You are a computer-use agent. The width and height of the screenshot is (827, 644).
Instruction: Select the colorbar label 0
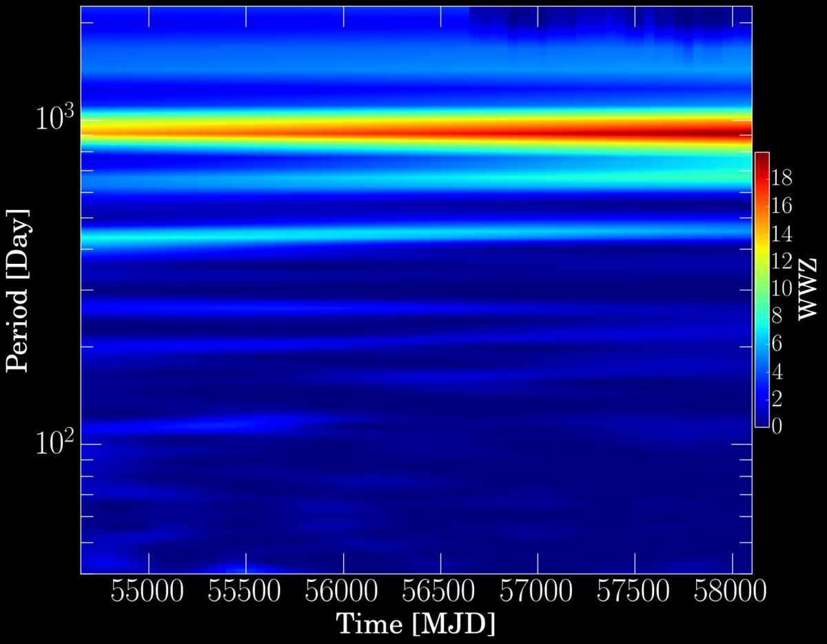click(778, 426)
